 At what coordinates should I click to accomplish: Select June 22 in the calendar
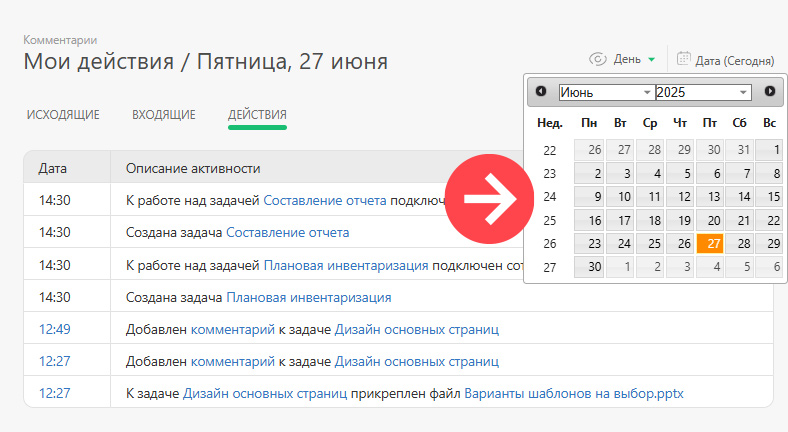point(769,220)
